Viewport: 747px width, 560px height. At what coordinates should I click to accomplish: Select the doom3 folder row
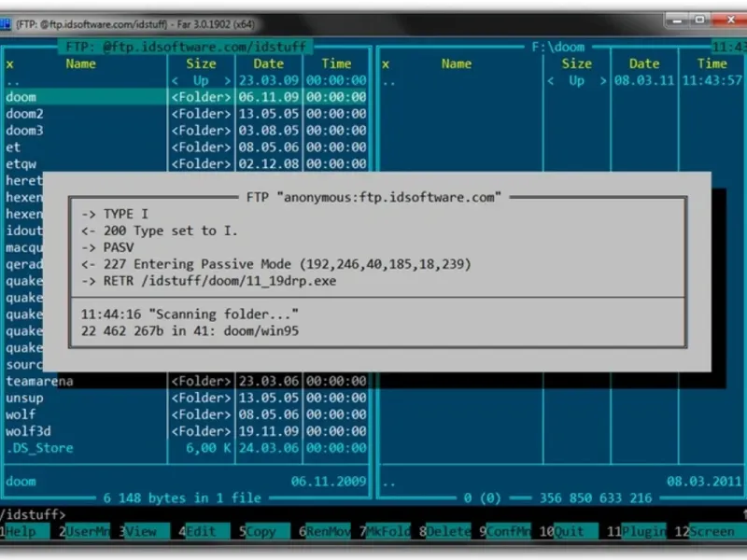tap(186, 131)
